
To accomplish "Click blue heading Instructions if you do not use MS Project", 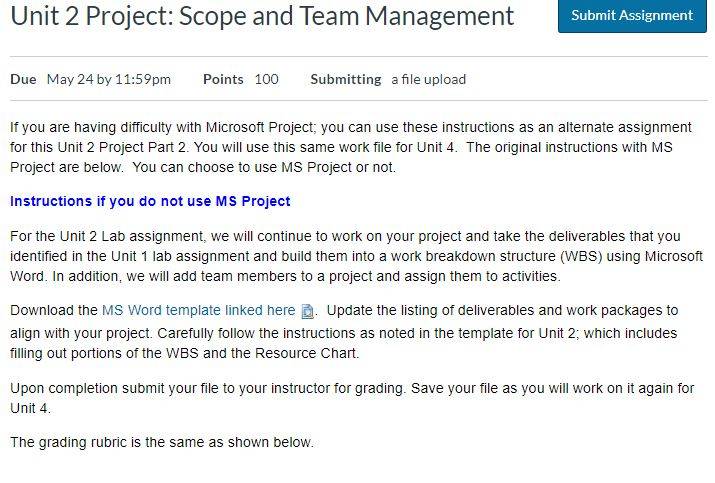I will pos(150,201).
